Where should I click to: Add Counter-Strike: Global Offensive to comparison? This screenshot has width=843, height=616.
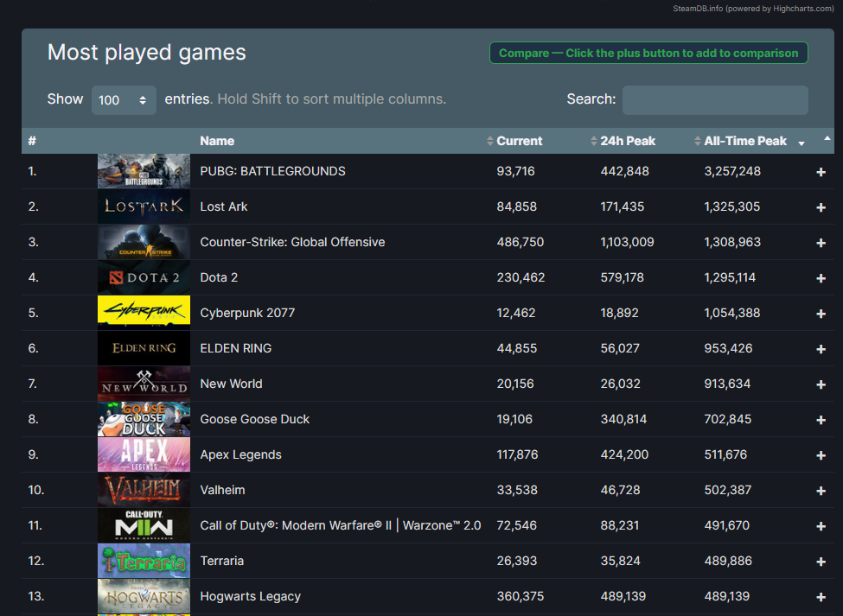point(819,242)
